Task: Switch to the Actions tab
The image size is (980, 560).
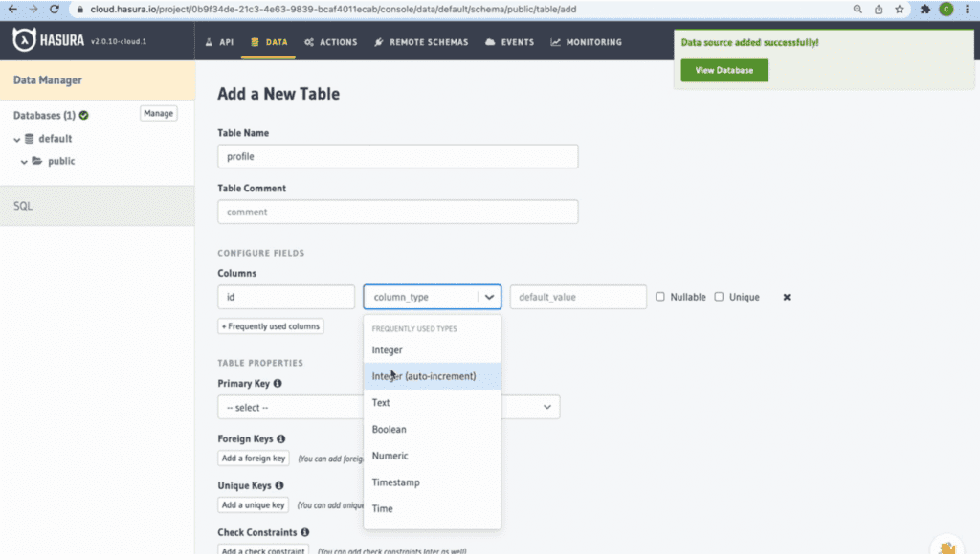Action: [331, 42]
